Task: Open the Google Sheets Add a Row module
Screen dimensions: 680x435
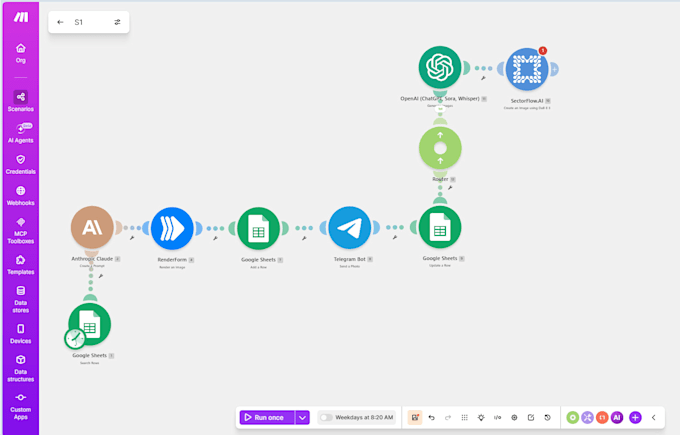Action: click(258, 228)
